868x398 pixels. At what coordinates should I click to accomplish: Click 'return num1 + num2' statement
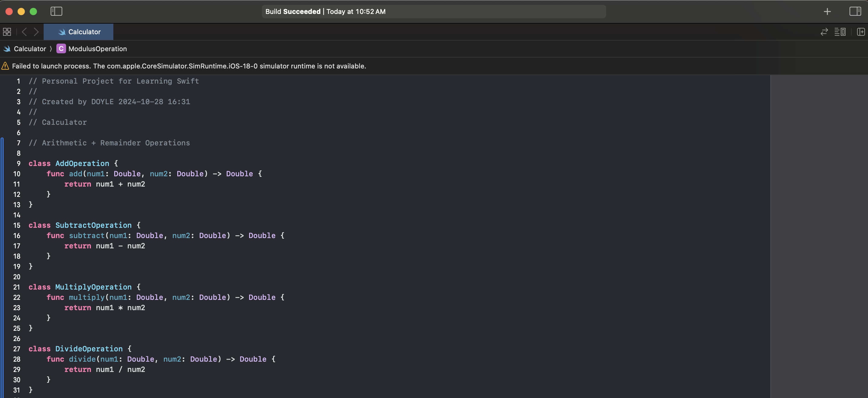(x=105, y=184)
